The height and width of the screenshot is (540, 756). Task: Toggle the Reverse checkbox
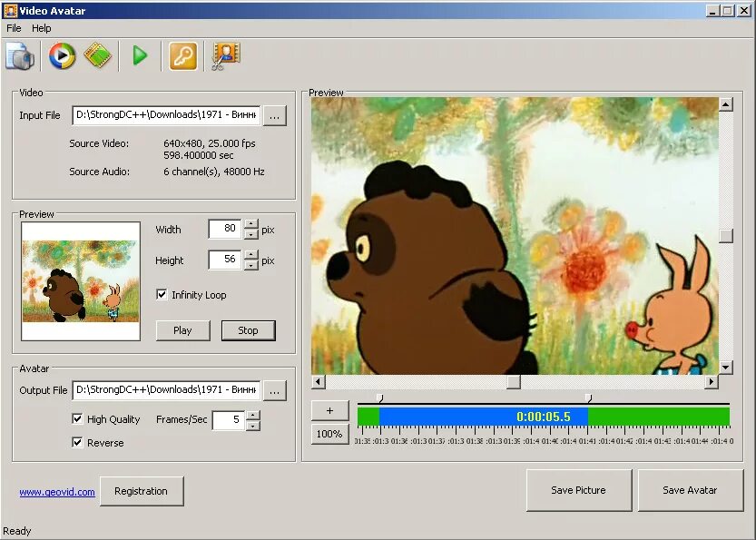(x=77, y=442)
